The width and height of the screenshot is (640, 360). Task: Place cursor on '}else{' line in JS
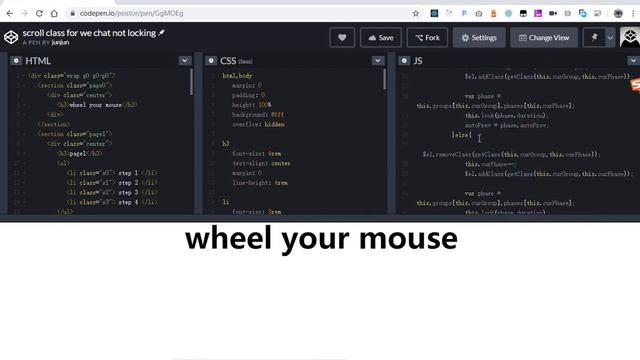462,135
